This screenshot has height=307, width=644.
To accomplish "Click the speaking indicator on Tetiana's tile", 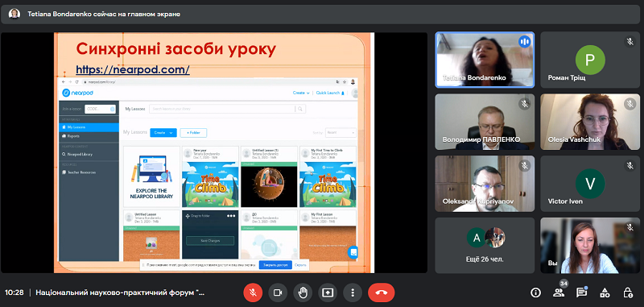I will 525,42.
